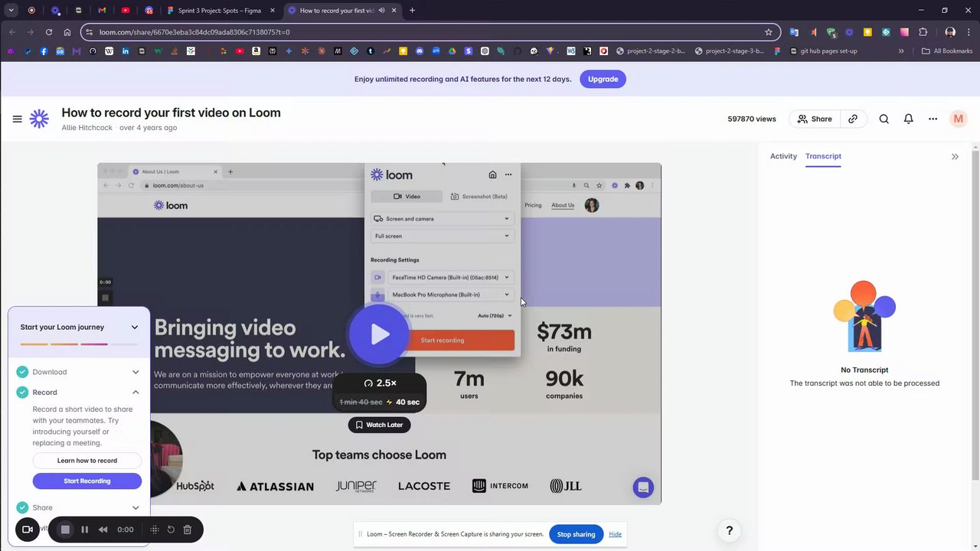Click the Upgrade button in banner

603,79
